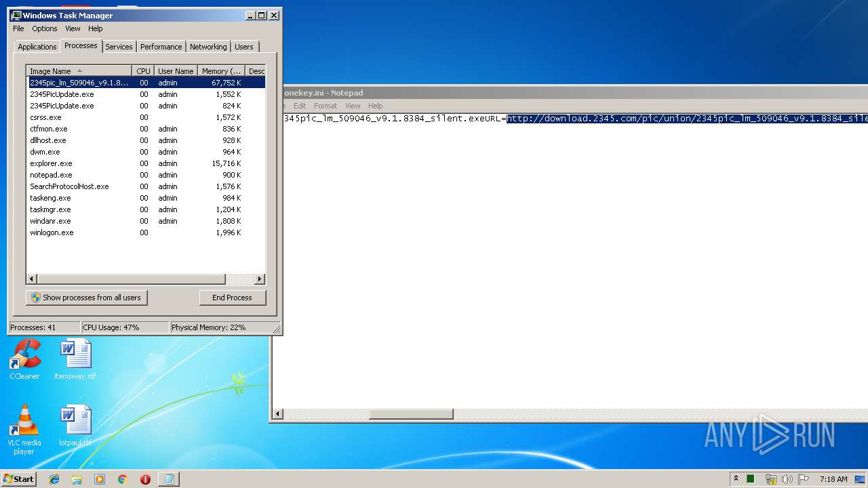The width and height of the screenshot is (868, 488).
Task: Switch to the Performance tab
Action: click(x=161, y=47)
